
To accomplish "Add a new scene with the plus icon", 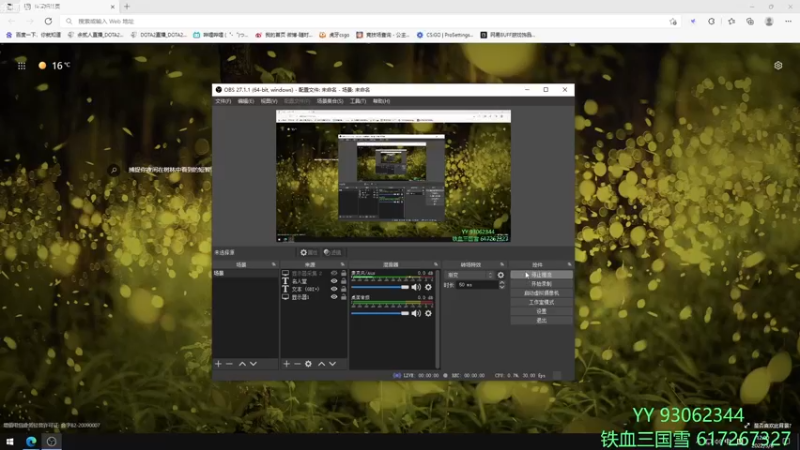I will pos(218,364).
